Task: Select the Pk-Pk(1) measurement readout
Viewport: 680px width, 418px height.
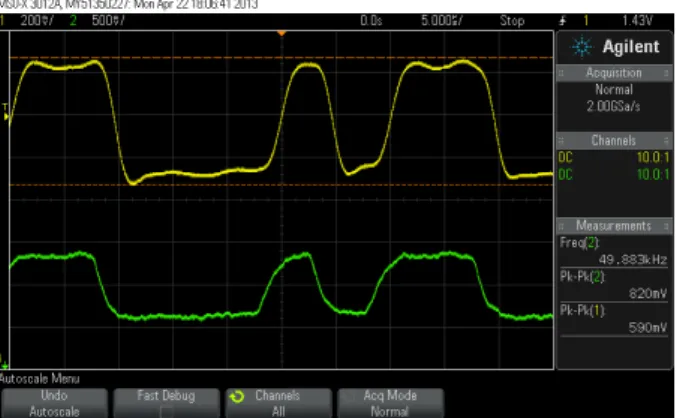Action: pos(614,319)
